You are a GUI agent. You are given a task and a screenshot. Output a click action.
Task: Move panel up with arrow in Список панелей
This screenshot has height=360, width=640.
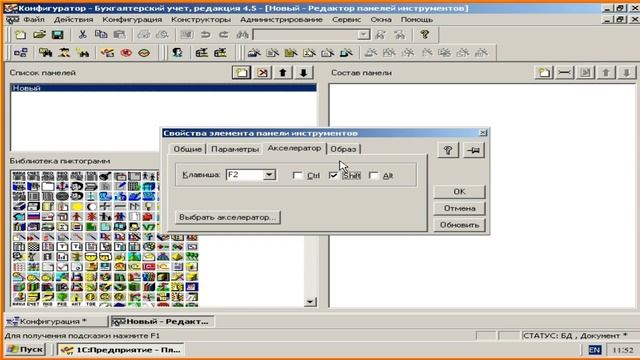click(x=283, y=73)
